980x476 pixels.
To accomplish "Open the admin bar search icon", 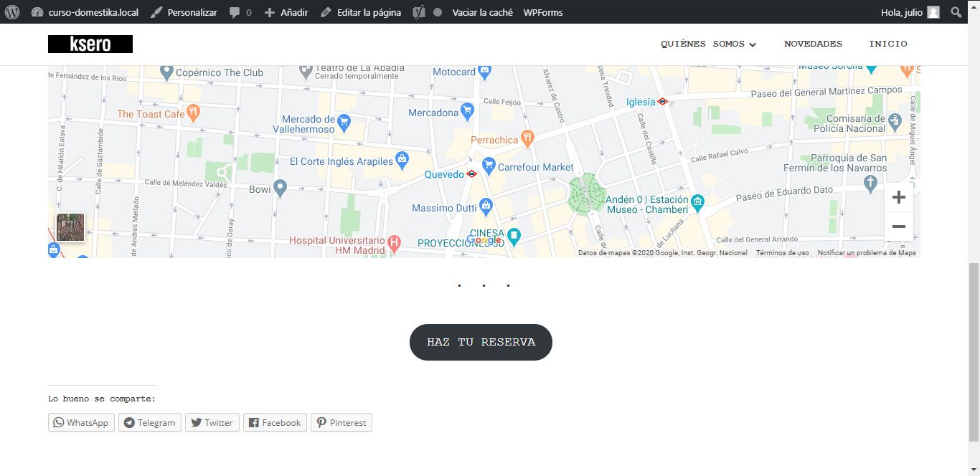I will [x=956, y=12].
